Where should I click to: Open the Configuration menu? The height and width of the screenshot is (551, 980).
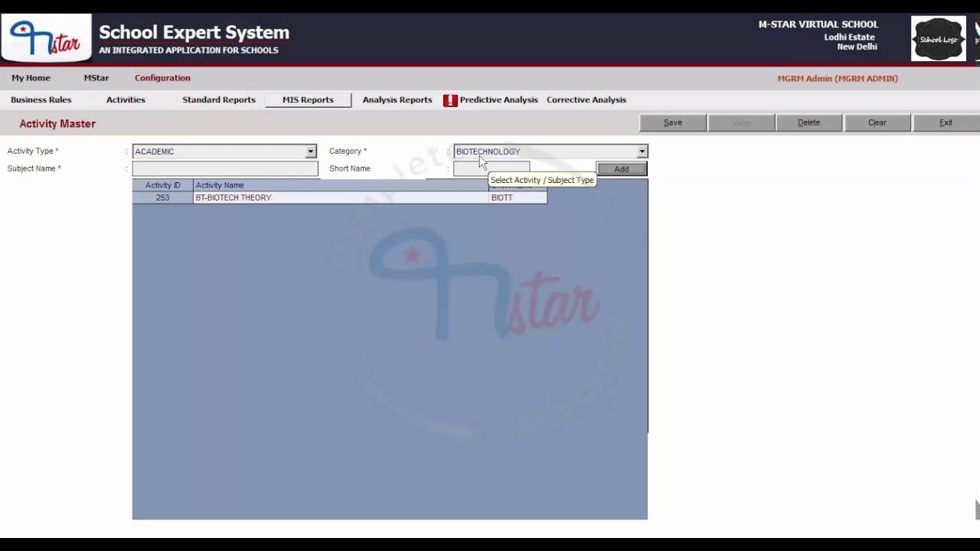162,78
